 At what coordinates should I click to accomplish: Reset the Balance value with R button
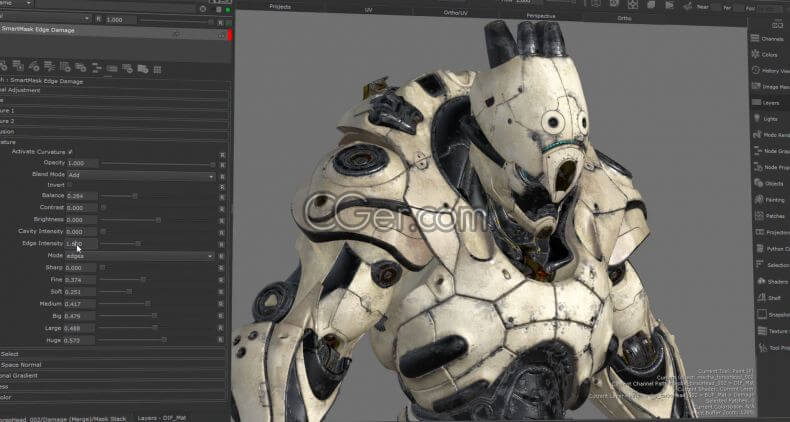[x=222, y=197]
